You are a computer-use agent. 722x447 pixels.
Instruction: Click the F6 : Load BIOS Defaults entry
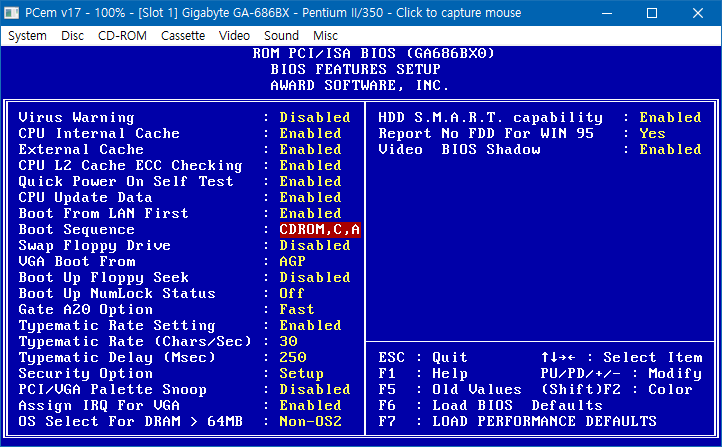point(490,406)
